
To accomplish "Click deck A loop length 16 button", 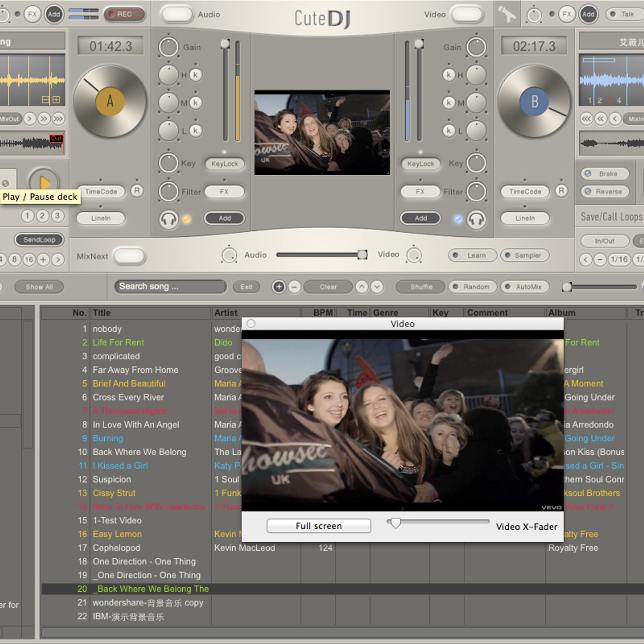I will pos(29,260).
